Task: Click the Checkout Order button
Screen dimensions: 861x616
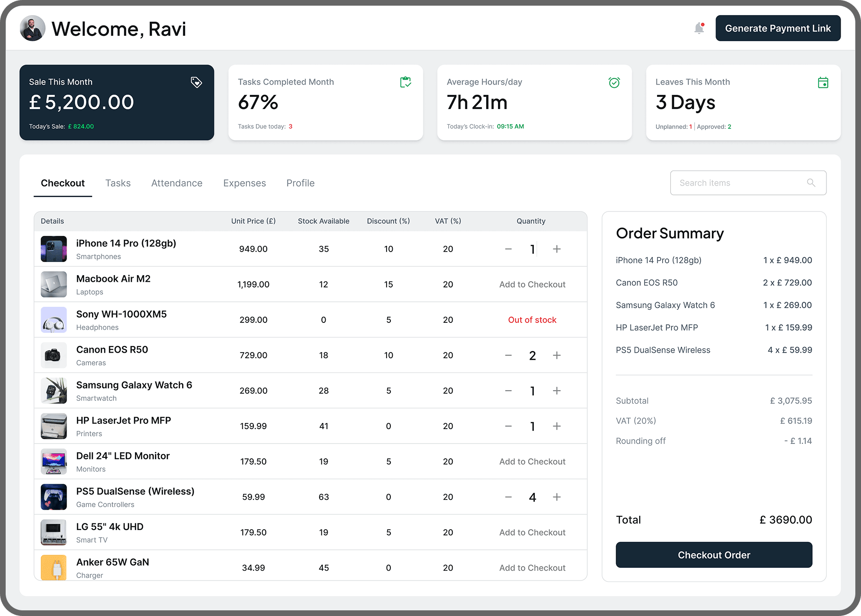Action: pyautogui.click(x=713, y=555)
